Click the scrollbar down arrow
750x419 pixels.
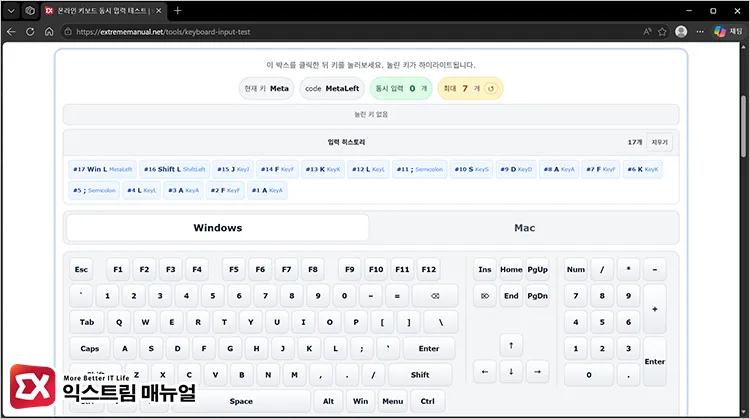[x=743, y=412]
